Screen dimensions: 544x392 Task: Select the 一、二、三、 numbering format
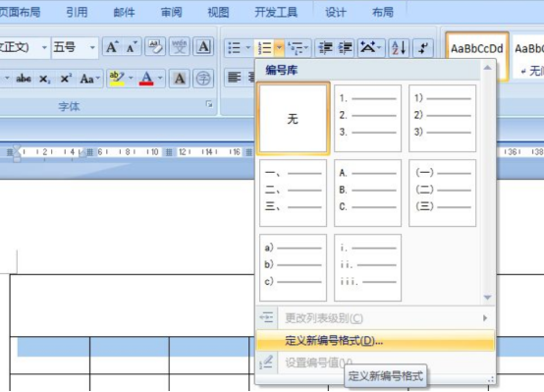click(294, 193)
